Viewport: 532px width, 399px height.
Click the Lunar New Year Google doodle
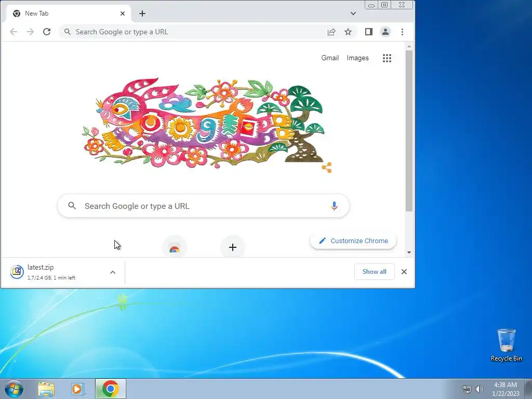204,124
